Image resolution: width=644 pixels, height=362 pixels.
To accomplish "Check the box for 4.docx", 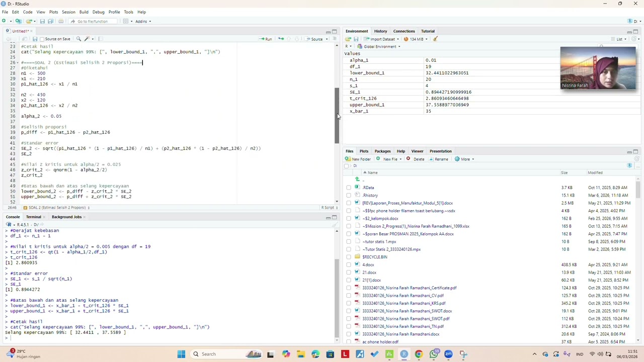I will [x=349, y=264].
